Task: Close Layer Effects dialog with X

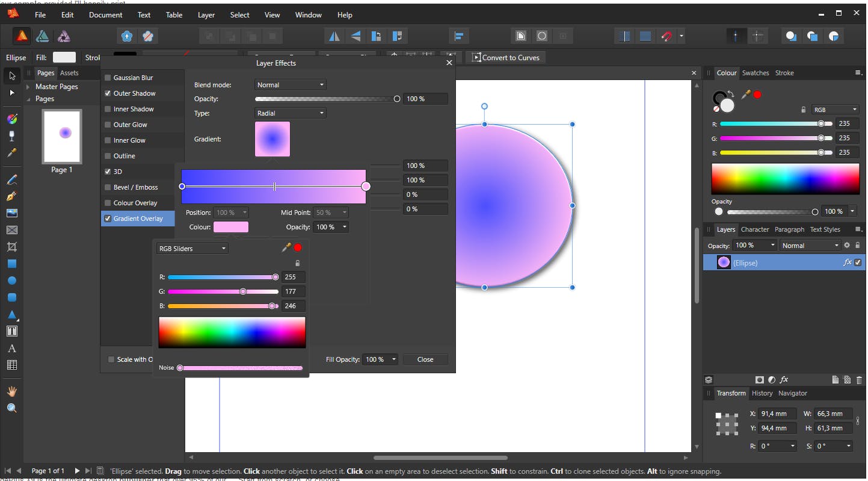Action: tap(449, 63)
